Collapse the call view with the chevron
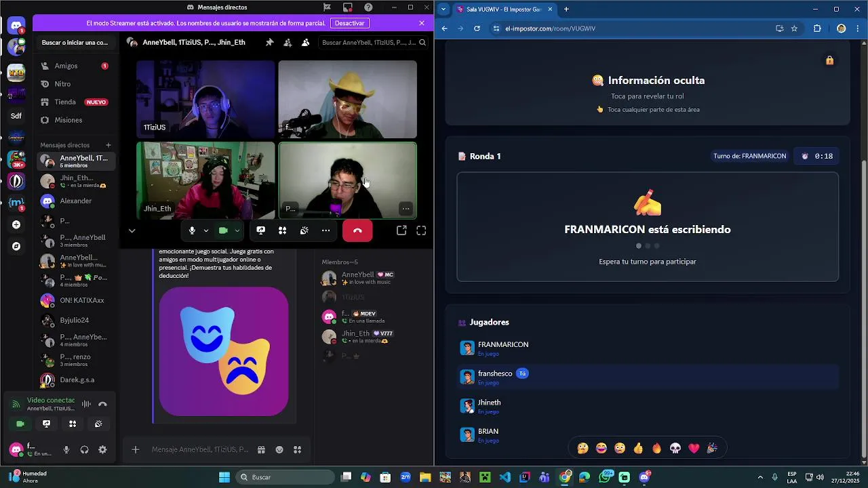 click(x=132, y=230)
